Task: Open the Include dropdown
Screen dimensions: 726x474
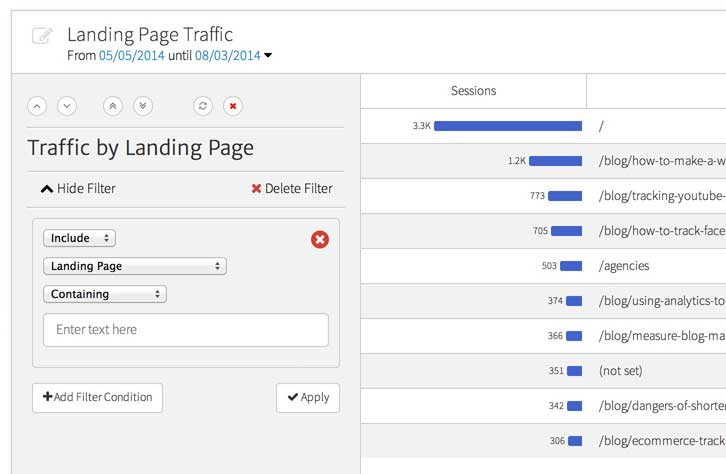Action: point(79,238)
